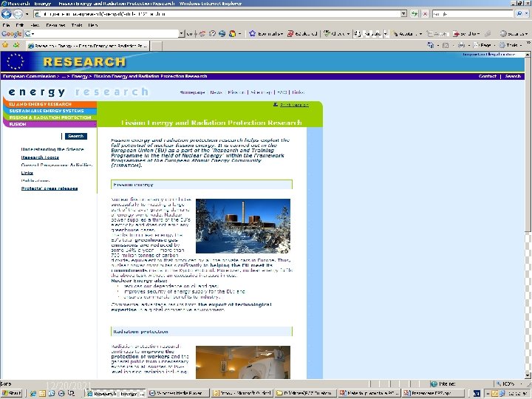Open the Edit menu
Screen dimensions: 532x399
20,25
